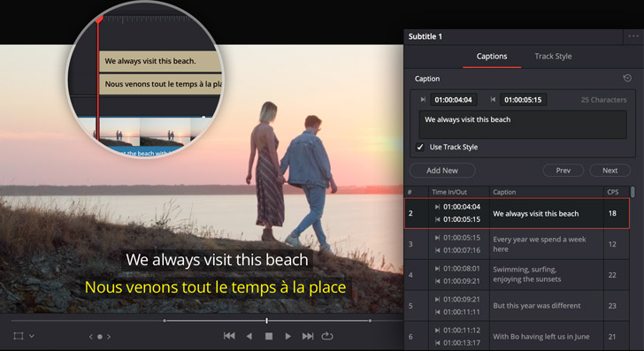Skip to the last frame in viewer

(308, 336)
